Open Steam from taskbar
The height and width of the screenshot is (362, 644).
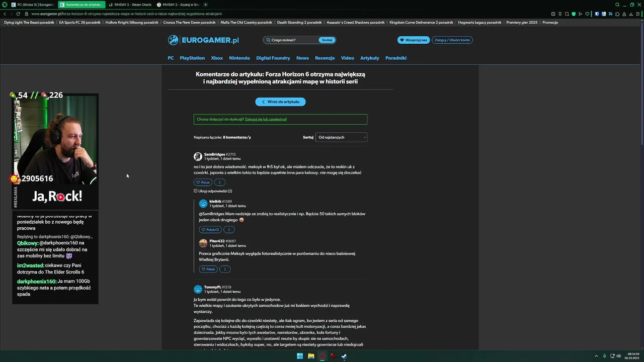[344, 356]
